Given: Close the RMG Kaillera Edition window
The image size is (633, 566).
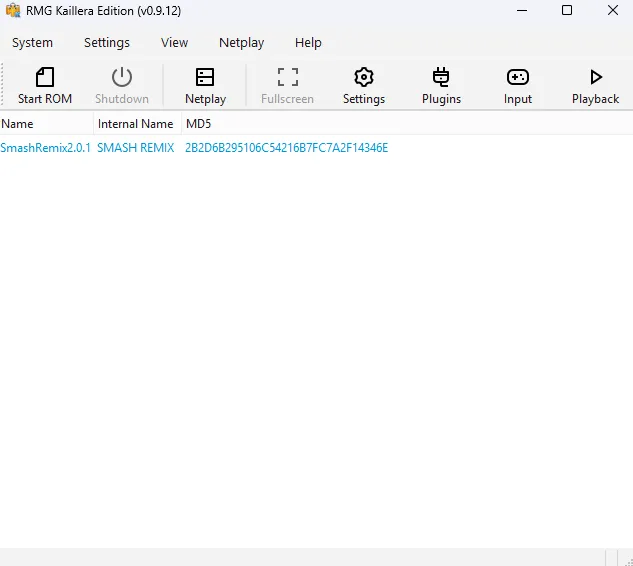Looking at the screenshot, I should pos(613,10).
